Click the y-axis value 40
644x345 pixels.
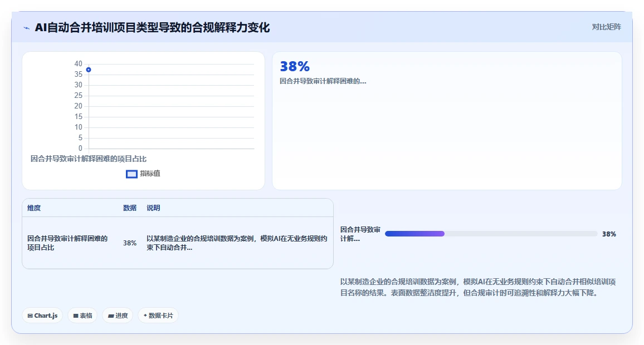coord(78,63)
